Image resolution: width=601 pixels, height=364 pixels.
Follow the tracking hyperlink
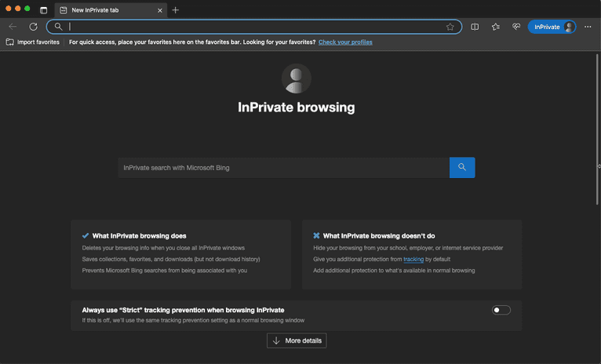(x=413, y=259)
